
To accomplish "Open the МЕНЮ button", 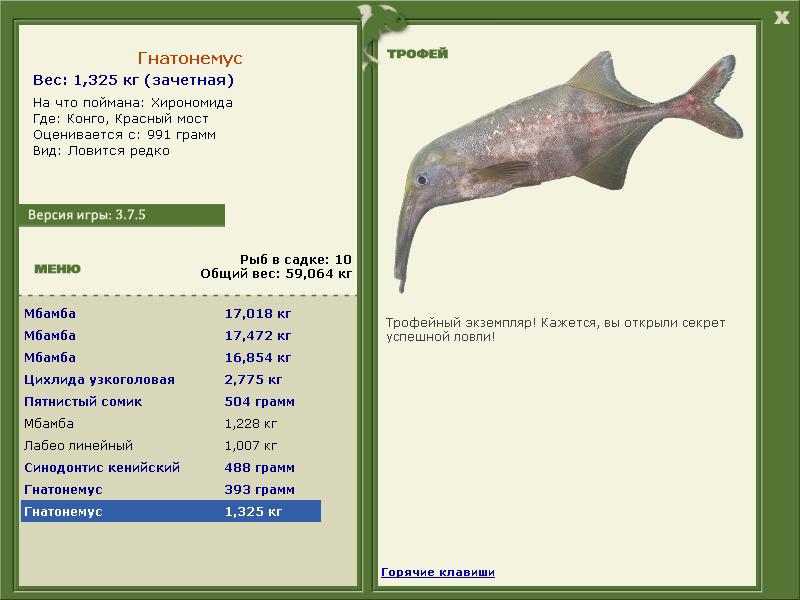I will coord(57,269).
